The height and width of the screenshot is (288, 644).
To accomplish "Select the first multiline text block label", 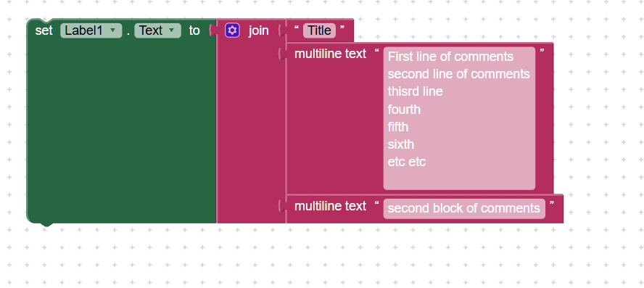I will [330, 54].
